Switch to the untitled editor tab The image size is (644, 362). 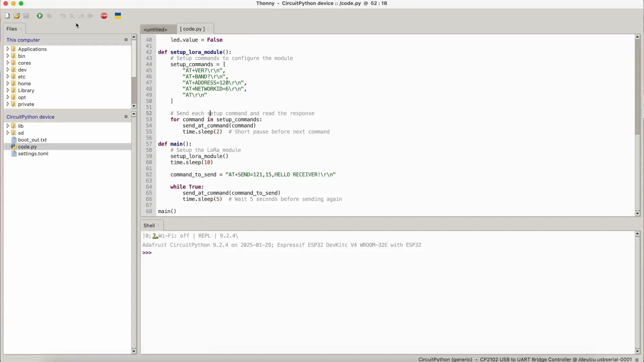[x=155, y=29]
